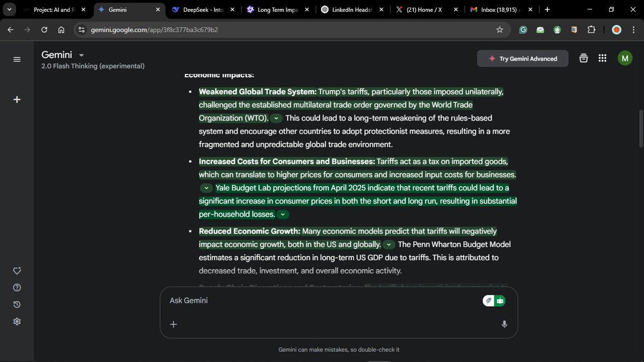Minimize the Chrome window

pyautogui.click(x=589, y=10)
